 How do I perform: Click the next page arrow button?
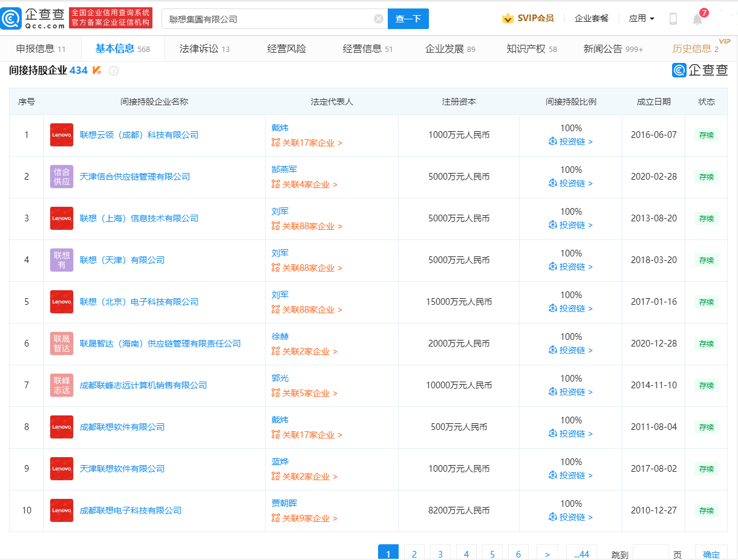tap(547, 553)
